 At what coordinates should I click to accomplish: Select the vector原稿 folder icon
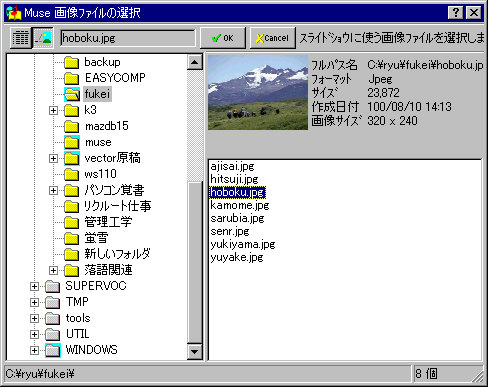point(72,158)
